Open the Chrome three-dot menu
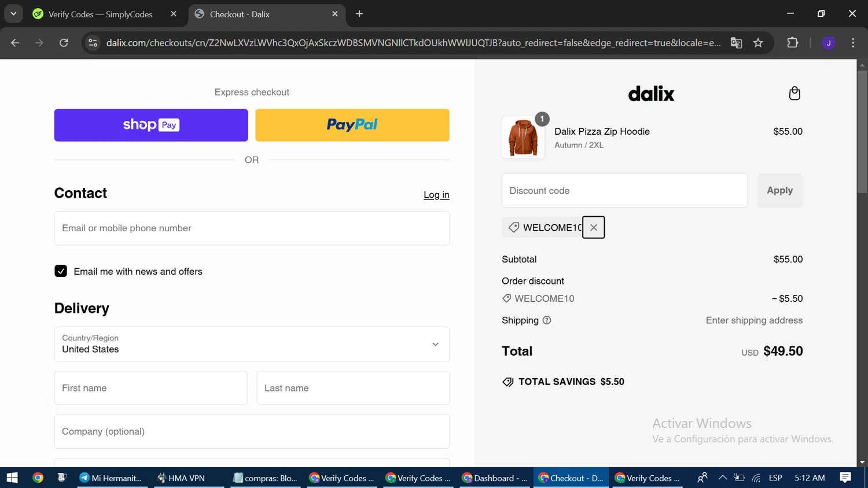The width and height of the screenshot is (868, 488). click(x=853, y=43)
